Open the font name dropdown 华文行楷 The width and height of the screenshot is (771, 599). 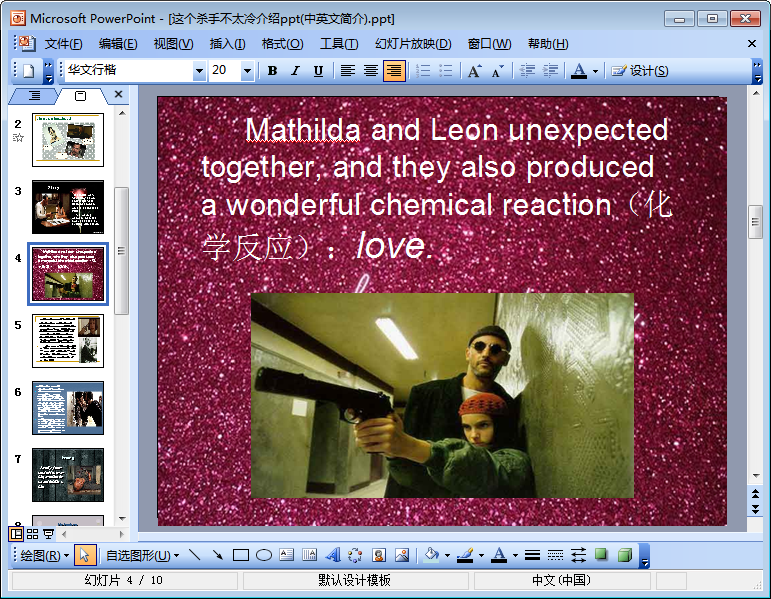coord(199,71)
